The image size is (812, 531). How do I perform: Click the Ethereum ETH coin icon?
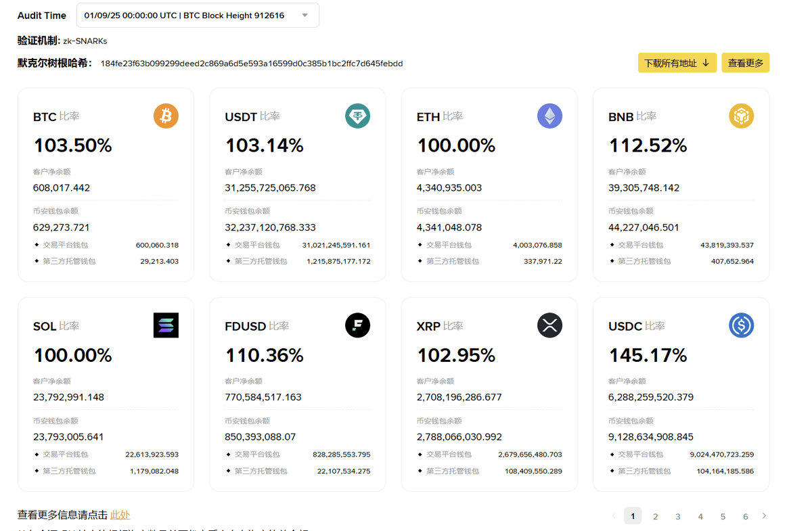pyautogui.click(x=549, y=116)
